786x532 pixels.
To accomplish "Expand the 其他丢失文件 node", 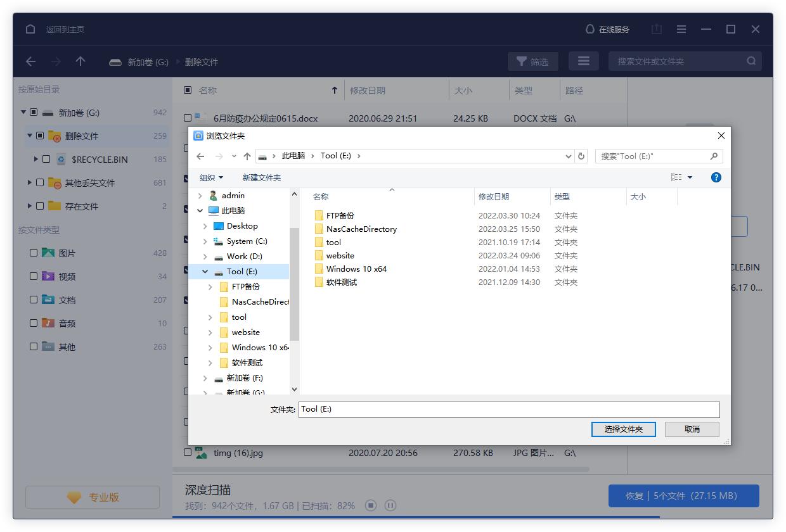I will pos(29,182).
